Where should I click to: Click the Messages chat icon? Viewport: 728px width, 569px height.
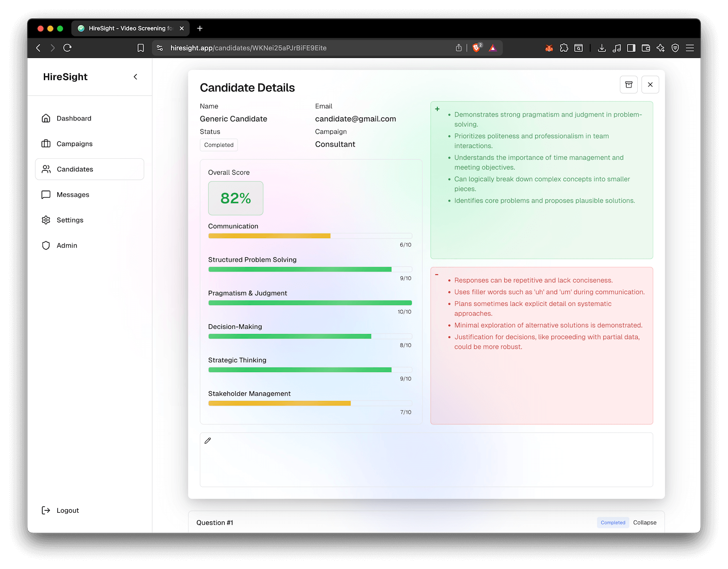click(x=46, y=195)
